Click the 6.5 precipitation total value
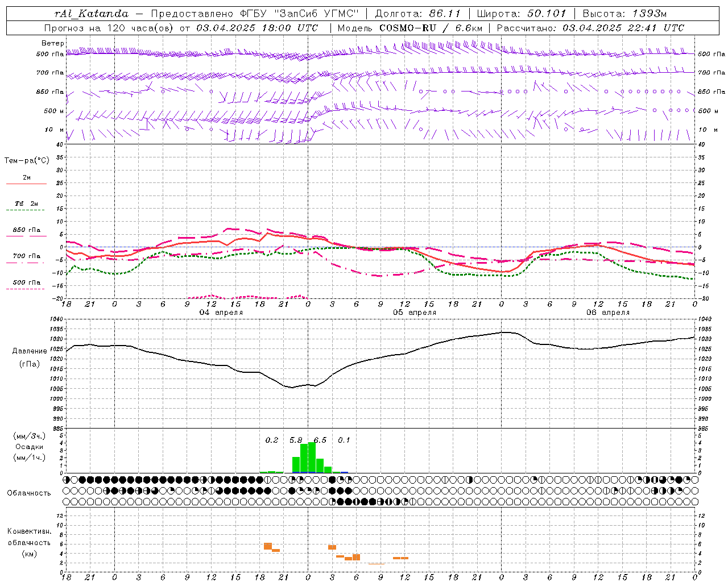Screen dimensions: 728x582 tap(320, 440)
